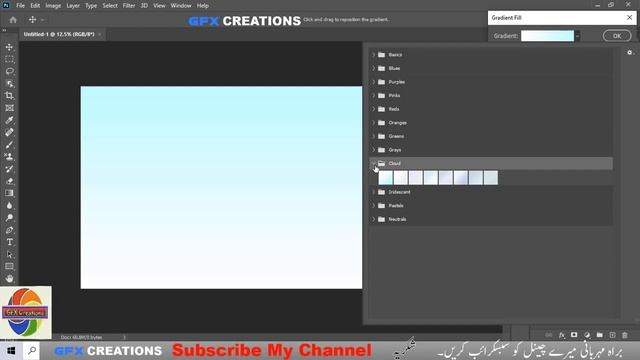Click the link layers icon
The width and height of the screenshot is (640, 360).
(549, 335)
